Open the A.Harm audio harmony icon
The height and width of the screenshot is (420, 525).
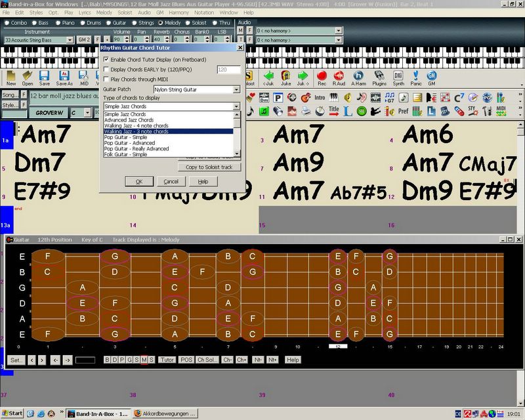pyautogui.click(x=358, y=78)
